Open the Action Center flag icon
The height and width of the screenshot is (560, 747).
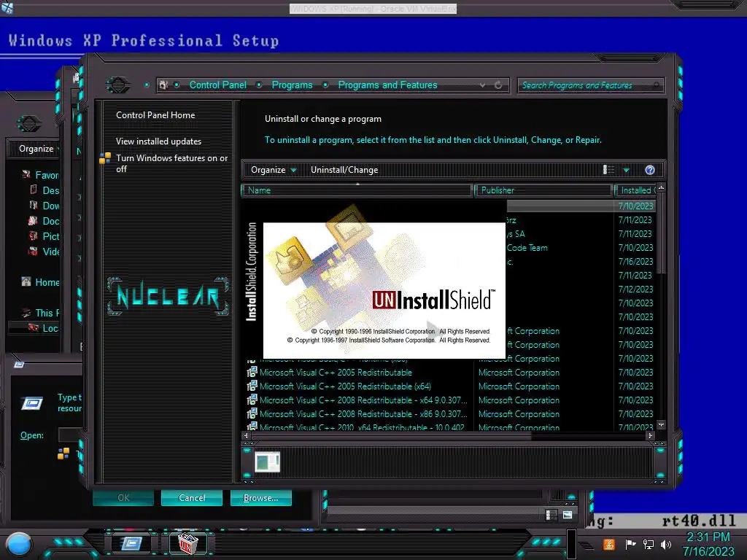tap(630, 544)
